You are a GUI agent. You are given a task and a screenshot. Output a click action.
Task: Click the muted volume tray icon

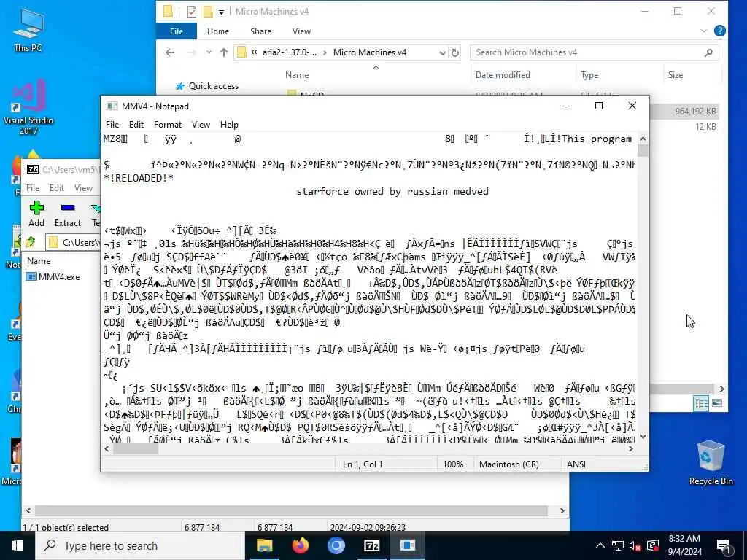tap(635, 545)
